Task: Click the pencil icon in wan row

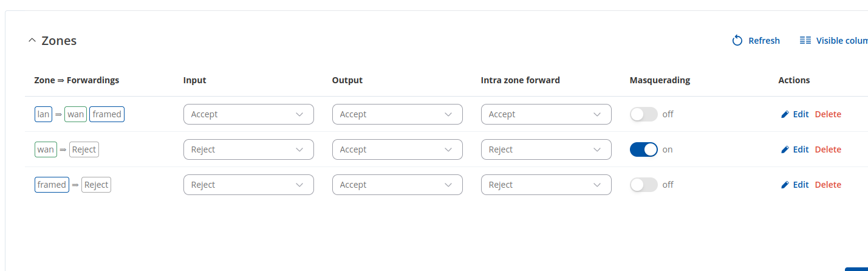Action: click(785, 149)
